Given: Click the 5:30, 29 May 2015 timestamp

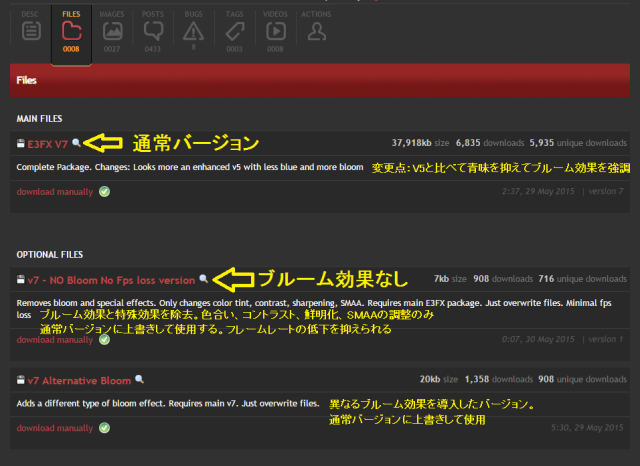Looking at the screenshot, I should tap(587, 428).
